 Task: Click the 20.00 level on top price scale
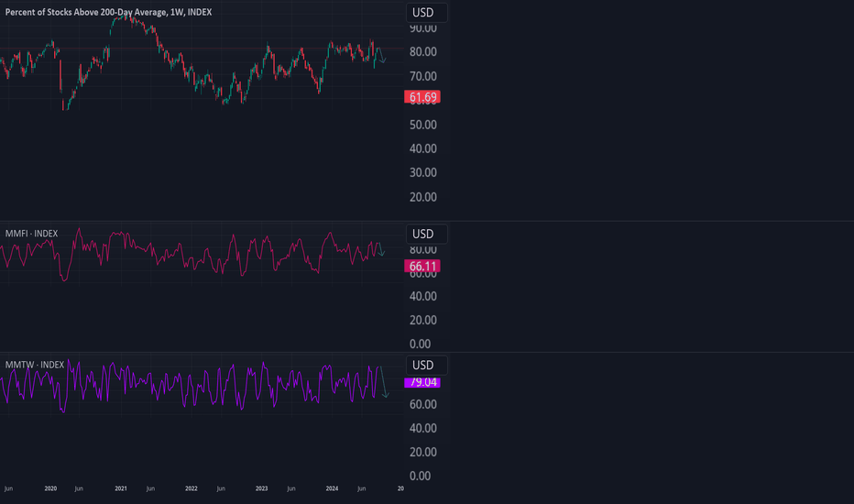click(x=423, y=197)
